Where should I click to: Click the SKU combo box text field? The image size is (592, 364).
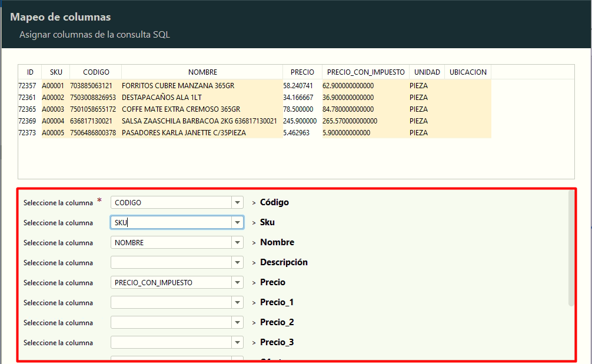[x=171, y=222]
